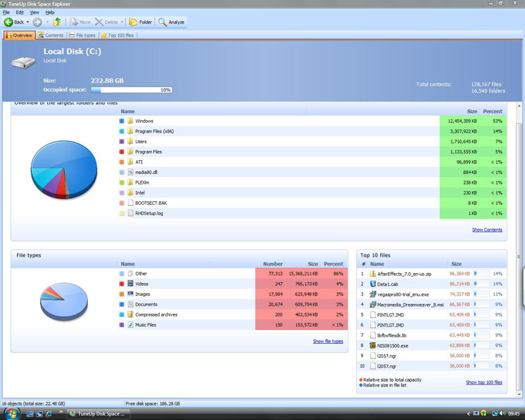Click the msdia80.dll file icon
This screenshot has width=525, height=420.
130,172
